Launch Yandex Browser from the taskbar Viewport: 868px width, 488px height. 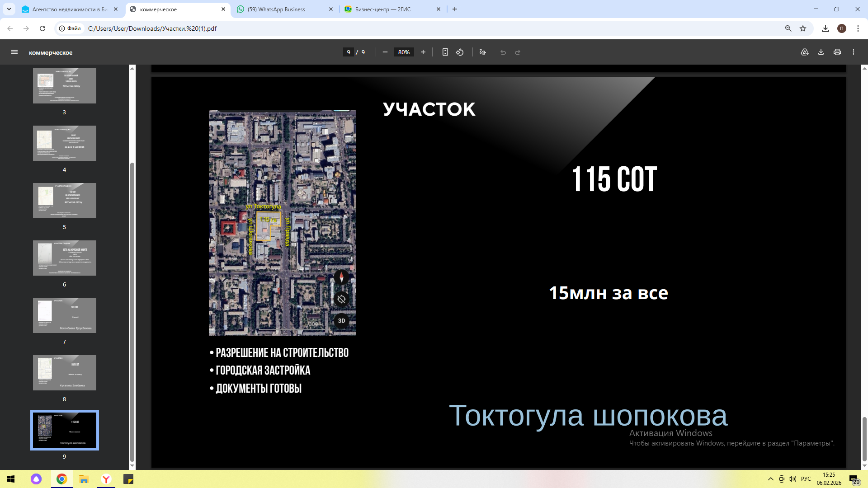106,479
